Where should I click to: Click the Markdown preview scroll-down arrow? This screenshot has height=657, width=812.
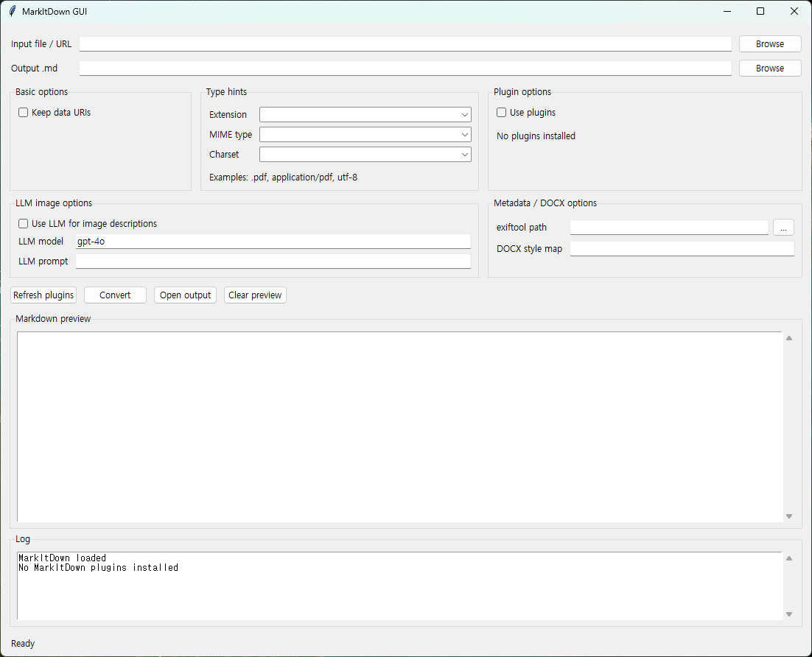789,516
